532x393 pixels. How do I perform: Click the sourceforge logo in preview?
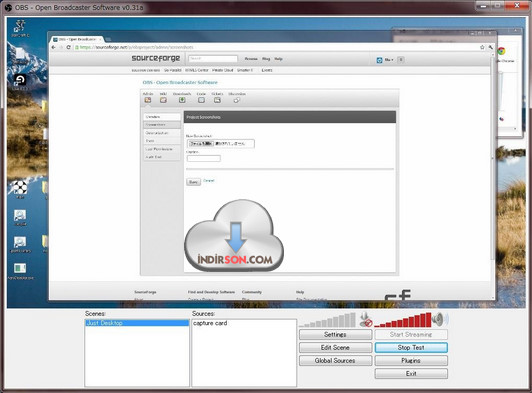pos(156,58)
